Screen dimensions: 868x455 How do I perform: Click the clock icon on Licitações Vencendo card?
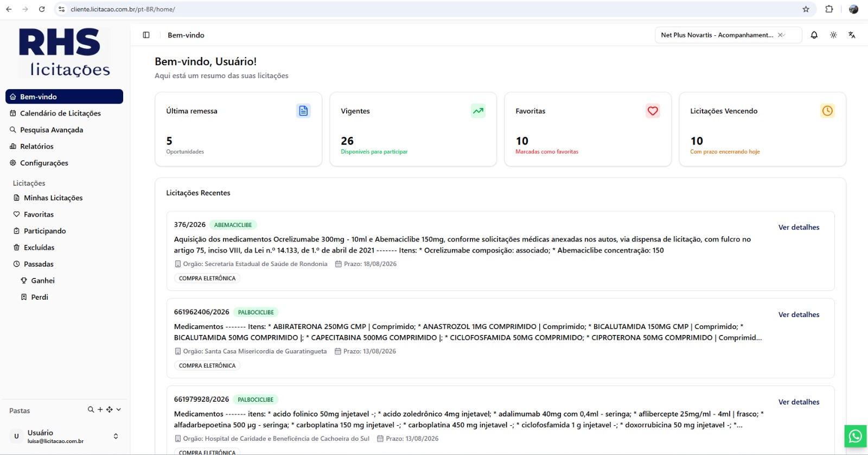pyautogui.click(x=827, y=111)
